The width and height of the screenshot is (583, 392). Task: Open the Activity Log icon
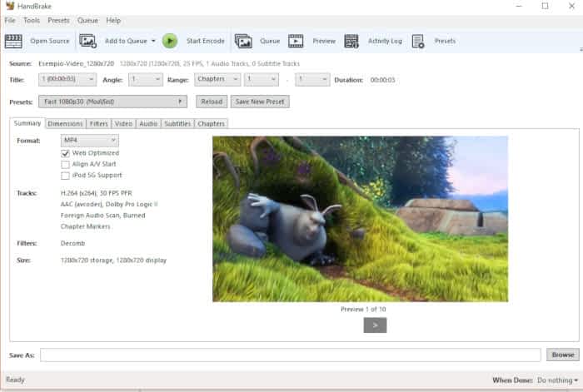click(351, 41)
